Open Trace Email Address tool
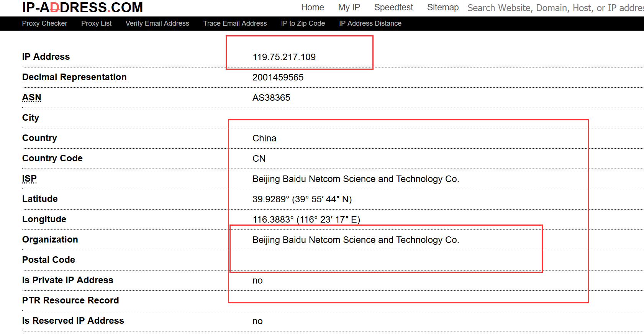 coord(235,23)
